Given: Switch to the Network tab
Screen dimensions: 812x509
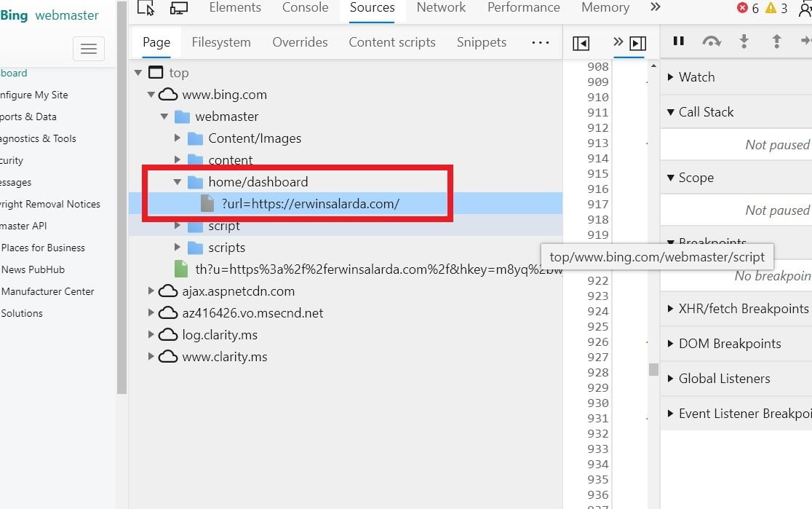Looking at the screenshot, I should click(x=441, y=8).
